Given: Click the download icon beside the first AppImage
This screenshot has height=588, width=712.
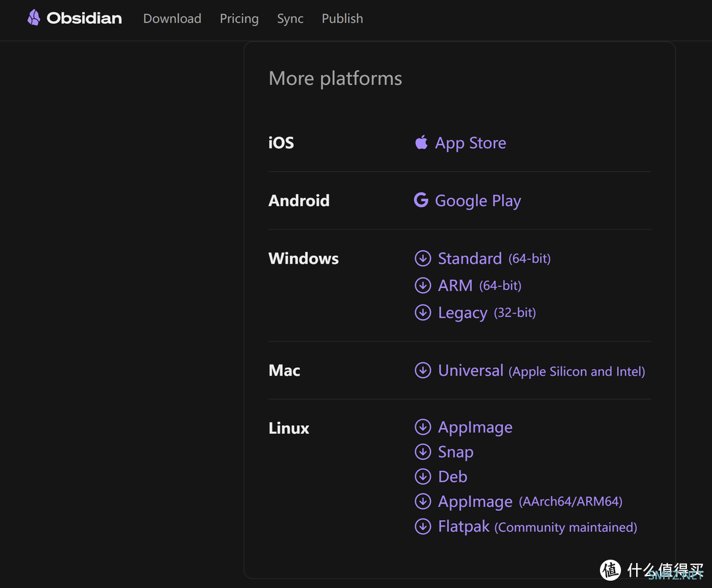Looking at the screenshot, I should click(423, 426).
